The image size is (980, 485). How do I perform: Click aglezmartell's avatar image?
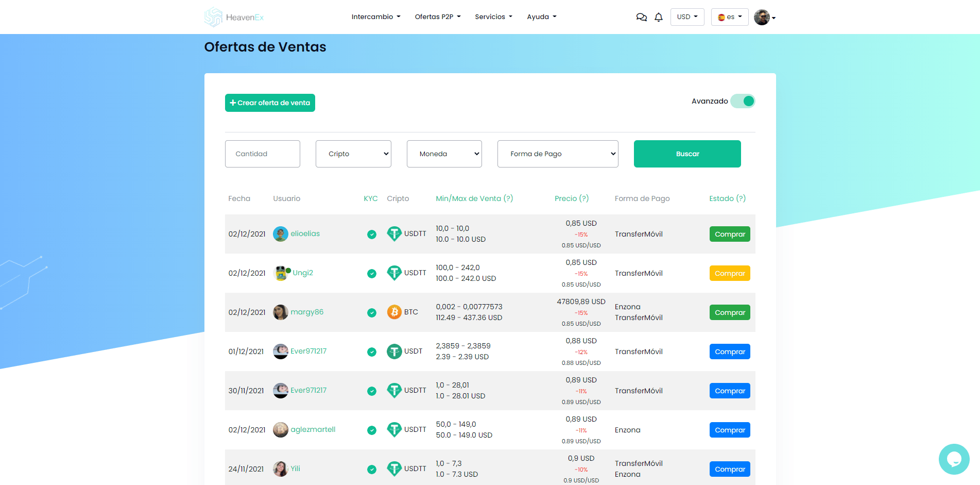click(x=281, y=429)
